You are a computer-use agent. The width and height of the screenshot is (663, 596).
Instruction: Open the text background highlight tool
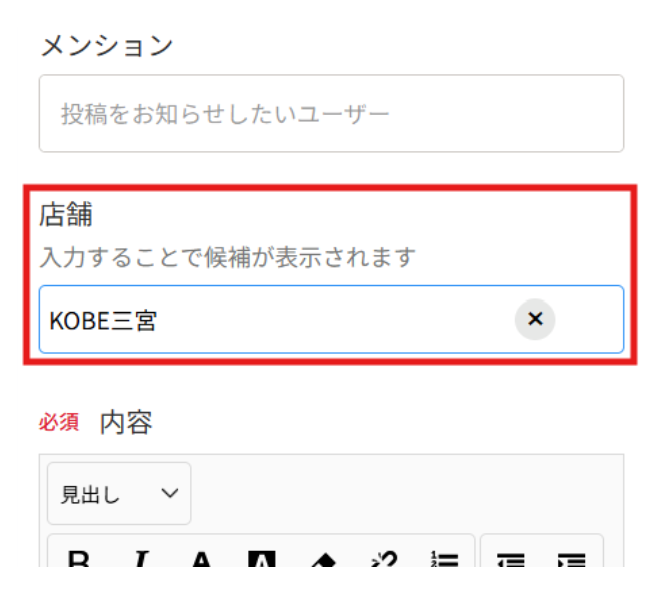pyautogui.click(x=262, y=559)
